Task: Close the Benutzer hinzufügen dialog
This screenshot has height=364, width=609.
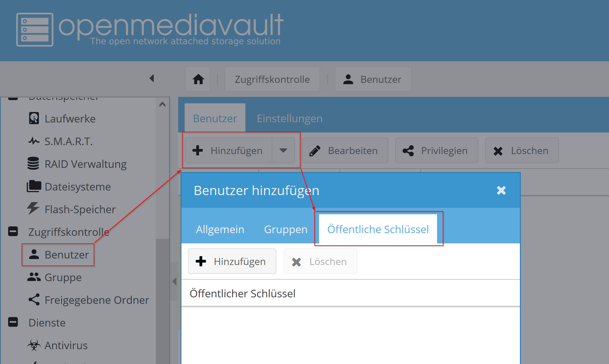Action: (x=501, y=190)
